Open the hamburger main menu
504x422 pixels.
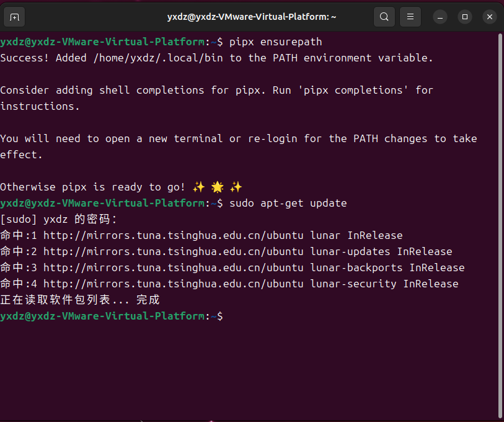[x=410, y=17]
